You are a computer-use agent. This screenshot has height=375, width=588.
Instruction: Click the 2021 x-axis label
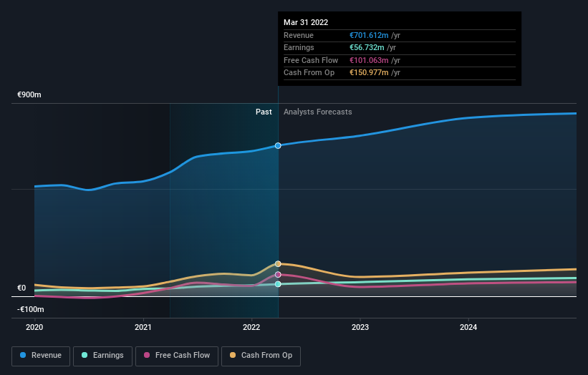(x=143, y=327)
